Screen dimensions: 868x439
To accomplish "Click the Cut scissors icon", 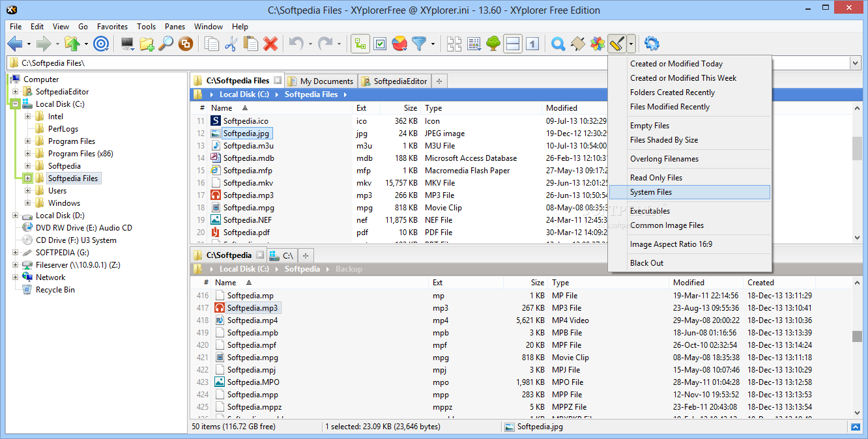I will 231,44.
